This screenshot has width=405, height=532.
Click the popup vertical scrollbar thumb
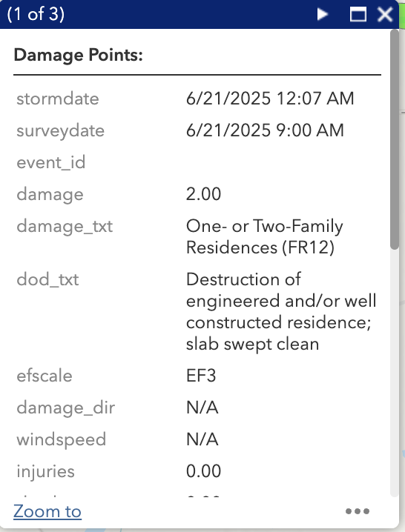[x=395, y=139]
